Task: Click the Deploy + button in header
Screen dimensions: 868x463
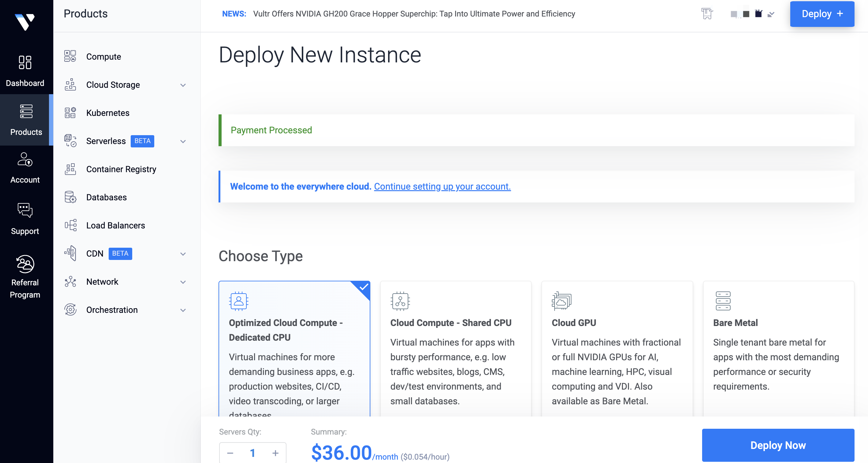Action: tap(822, 14)
